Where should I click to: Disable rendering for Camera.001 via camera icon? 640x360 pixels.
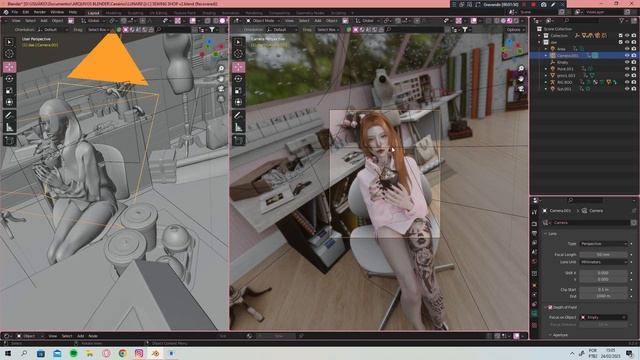tap(634, 56)
